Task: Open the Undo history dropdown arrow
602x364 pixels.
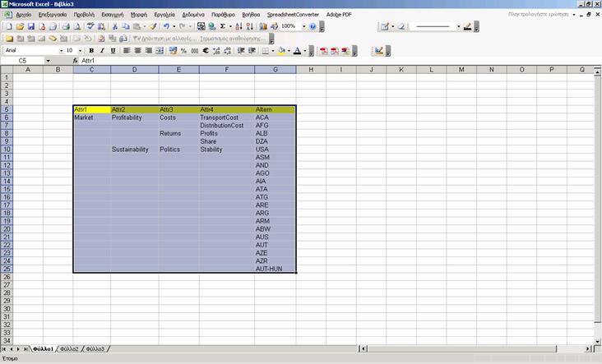Action: click(174, 26)
